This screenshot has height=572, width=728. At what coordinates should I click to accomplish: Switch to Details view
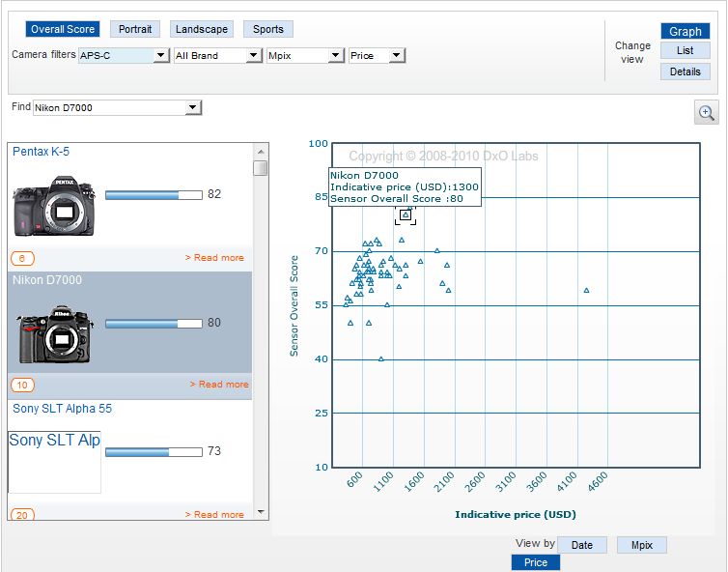(x=686, y=71)
